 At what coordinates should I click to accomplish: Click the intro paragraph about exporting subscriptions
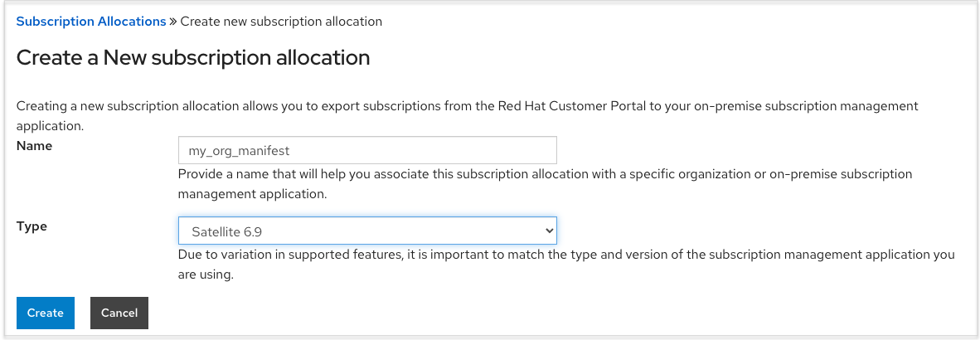[467, 107]
